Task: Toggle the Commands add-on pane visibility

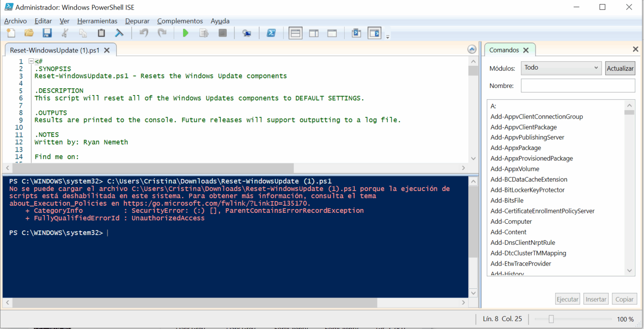Action: [x=374, y=33]
